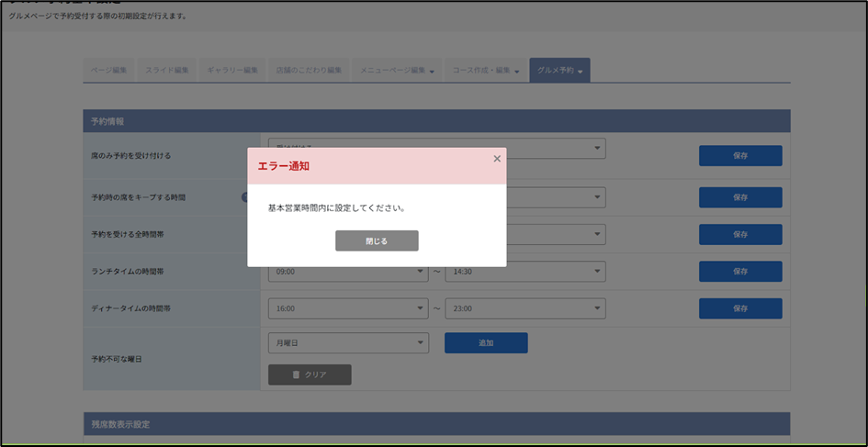Click 保存 for the 席のみ予約を受け付ける row

pyautogui.click(x=740, y=156)
